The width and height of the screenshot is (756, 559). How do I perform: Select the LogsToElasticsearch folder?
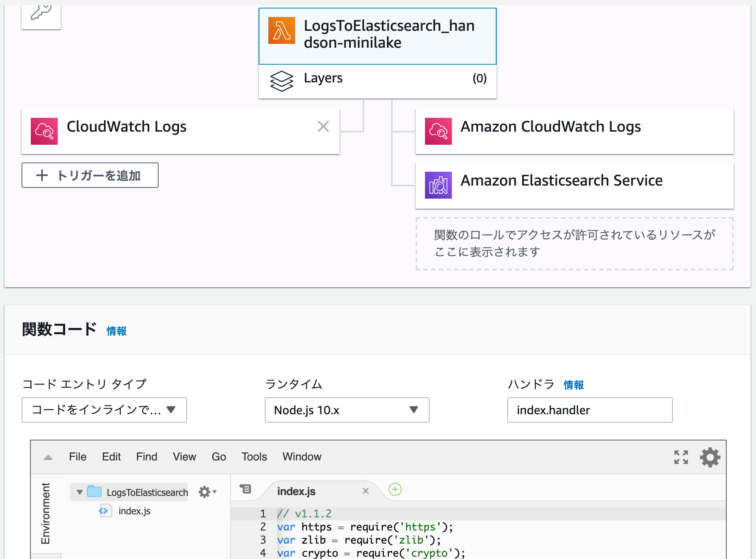point(129,492)
